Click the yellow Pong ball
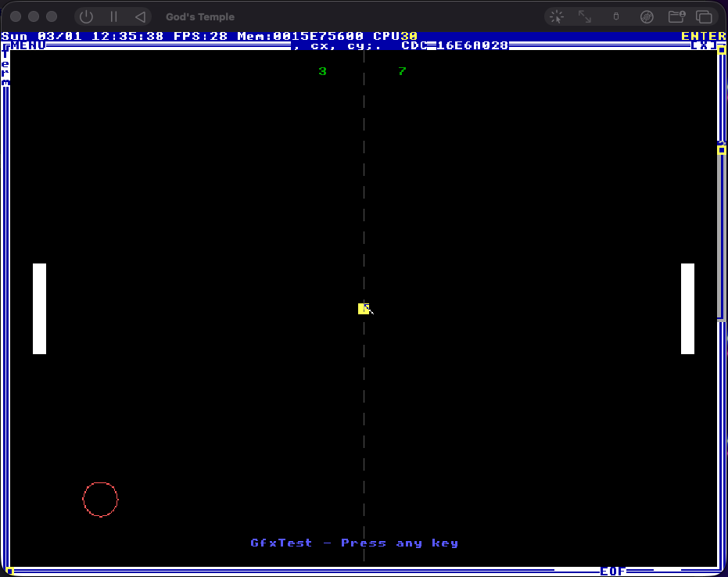The width and height of the screenshot is (728, 577). tap(363, 309)
